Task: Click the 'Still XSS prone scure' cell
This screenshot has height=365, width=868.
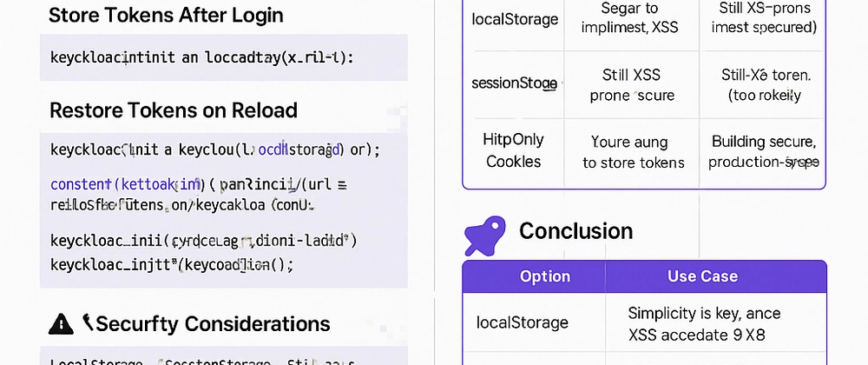Action: pos(632,85)
